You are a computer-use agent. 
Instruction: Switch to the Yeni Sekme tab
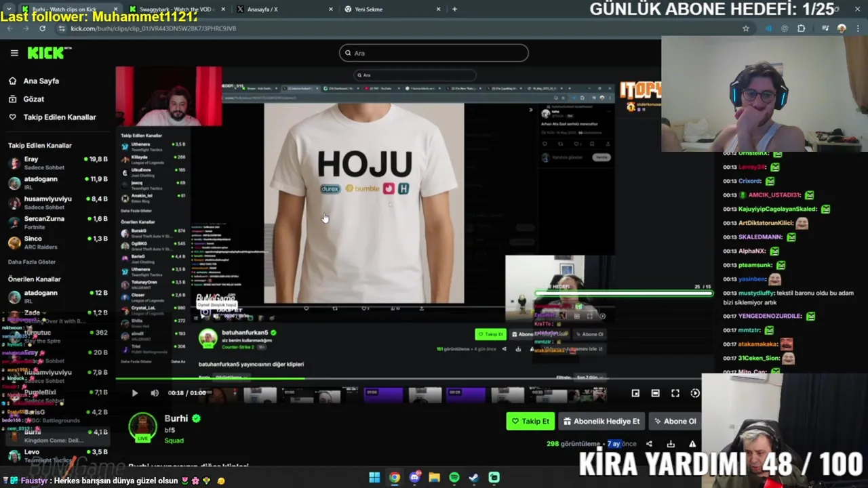[x=392, y=9]
